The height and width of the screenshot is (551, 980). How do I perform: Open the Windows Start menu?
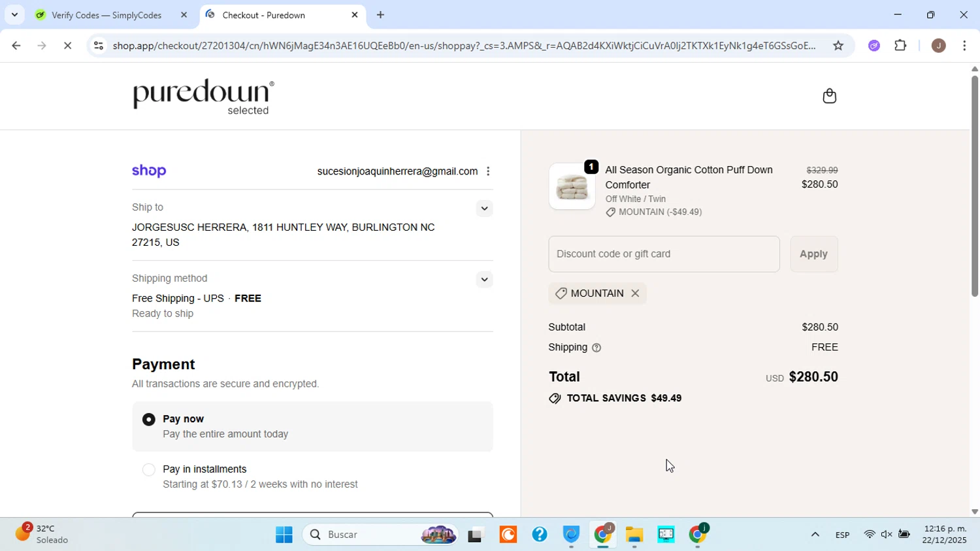[x=284, y=535]
